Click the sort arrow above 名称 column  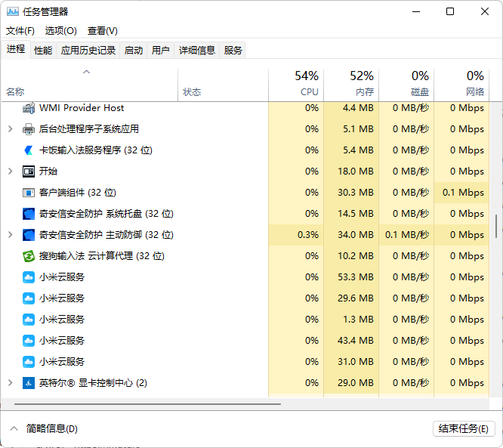coord(87,72)
